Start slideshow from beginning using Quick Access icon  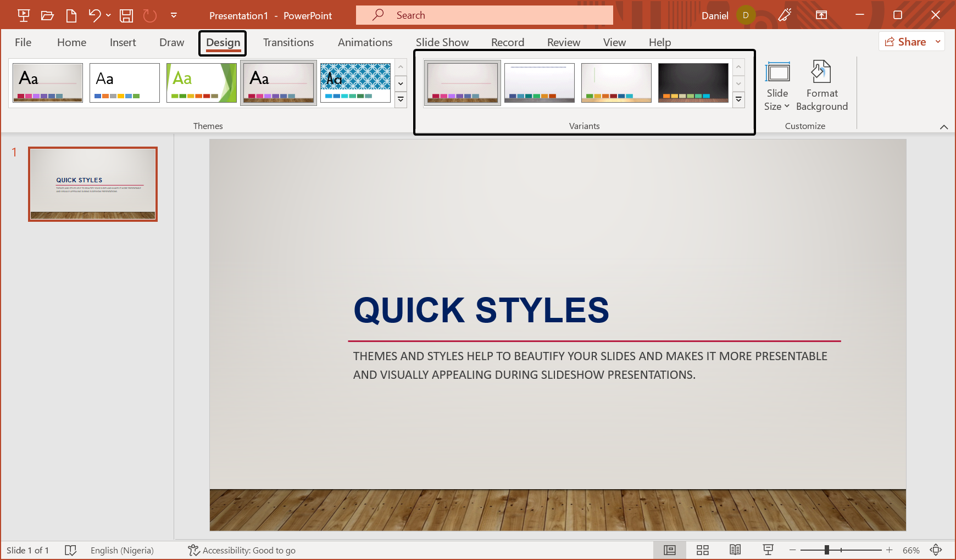[x=23, y=15]
